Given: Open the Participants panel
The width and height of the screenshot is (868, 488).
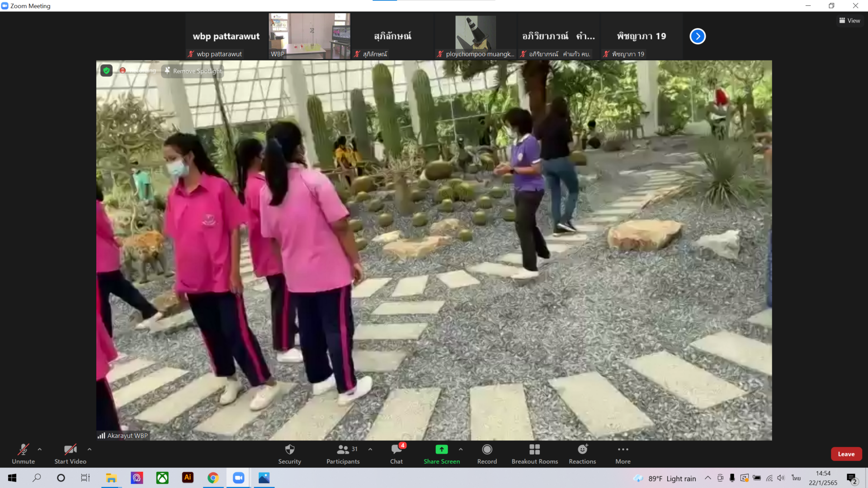Looking at the screenshot, I should click(x=343, y=454).
